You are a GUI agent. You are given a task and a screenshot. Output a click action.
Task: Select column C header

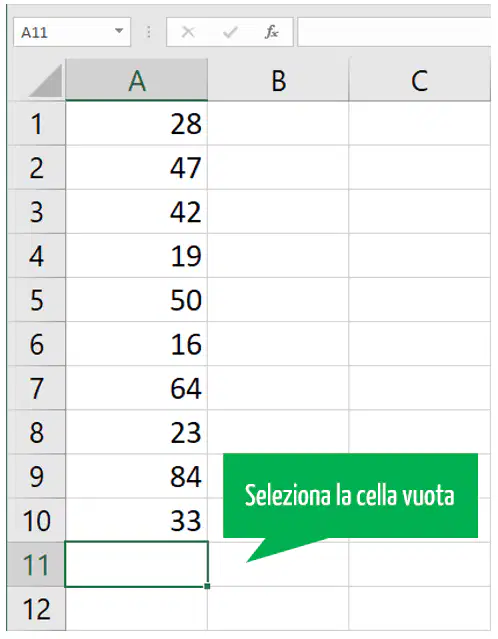coord(420,80)
